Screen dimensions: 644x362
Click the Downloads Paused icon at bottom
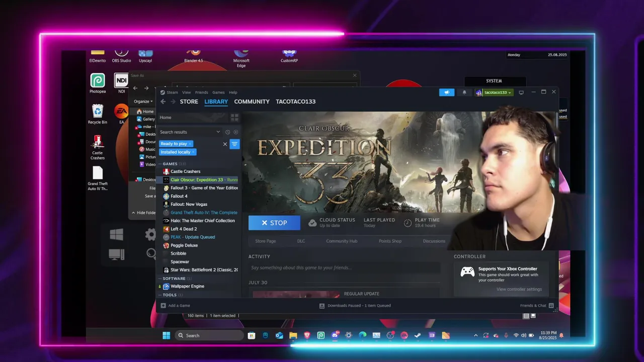[322, 306]
